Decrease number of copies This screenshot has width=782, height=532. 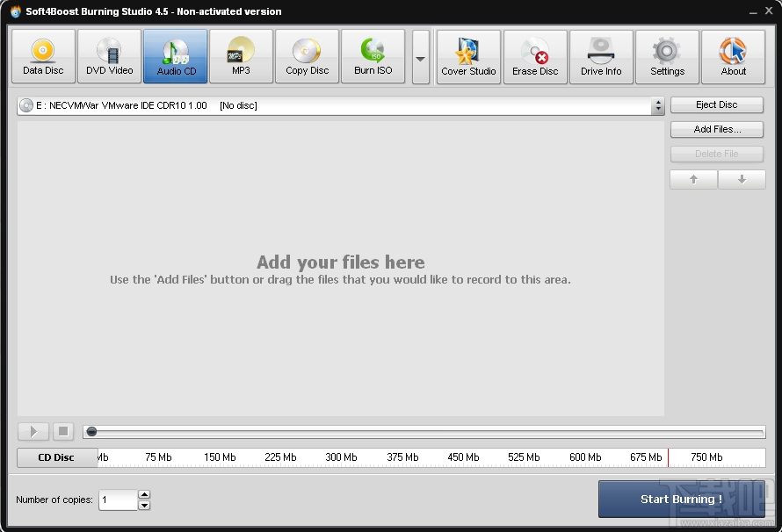coord(144,506)
